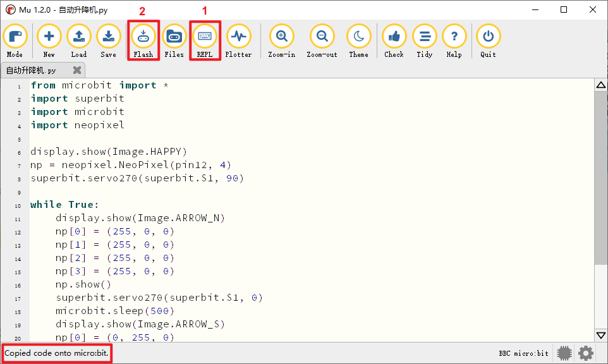Check the code for errors
This screenshot has width=608, height=364.
[x=394, y=41]
